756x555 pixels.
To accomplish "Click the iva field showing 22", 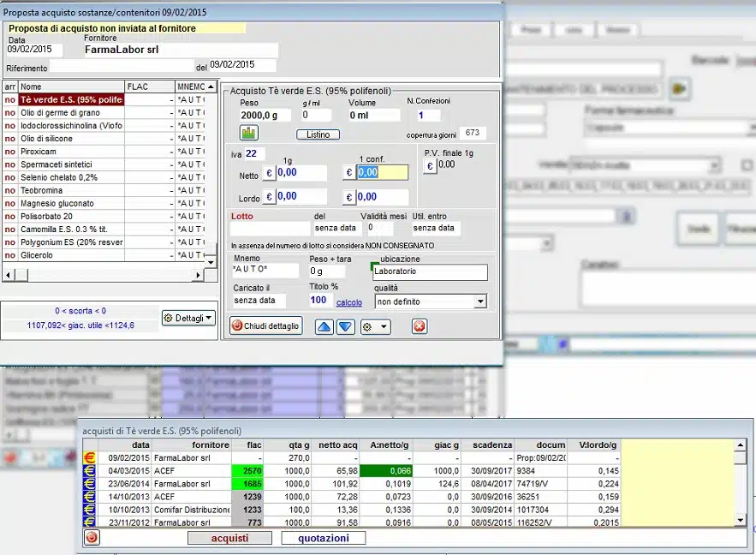I will point(255,154).
